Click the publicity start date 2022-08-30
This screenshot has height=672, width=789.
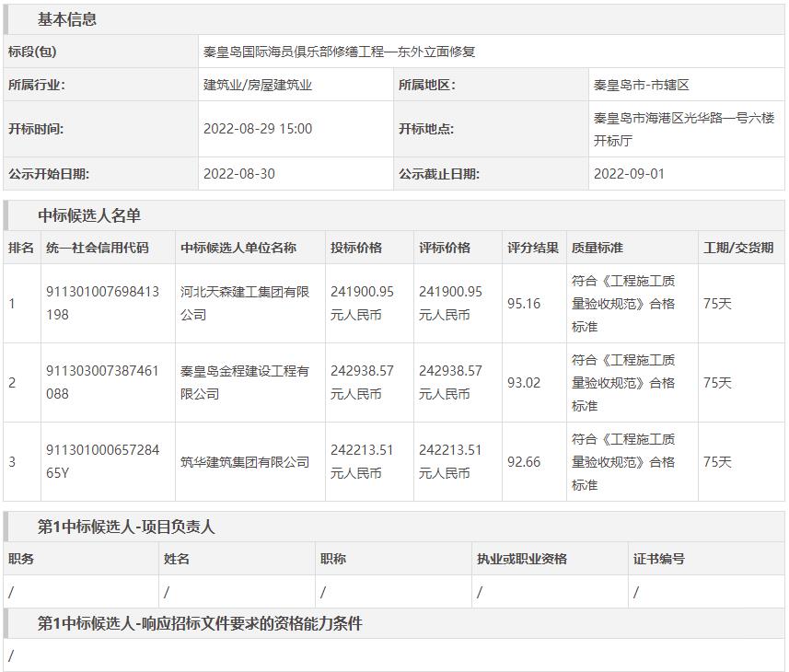tap(239, 173)
